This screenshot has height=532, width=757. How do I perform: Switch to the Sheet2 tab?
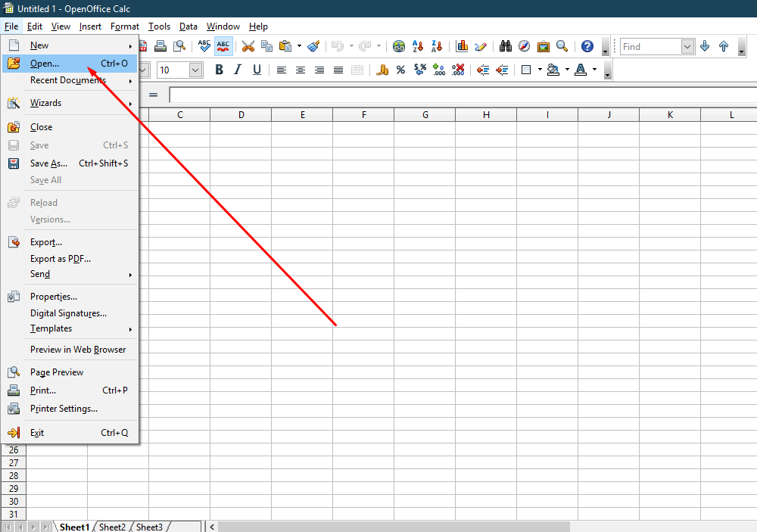pos(112,527)
